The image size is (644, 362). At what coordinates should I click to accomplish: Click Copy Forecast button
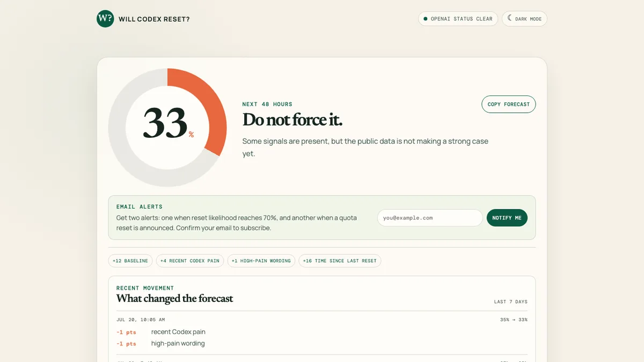coord(509,104)
